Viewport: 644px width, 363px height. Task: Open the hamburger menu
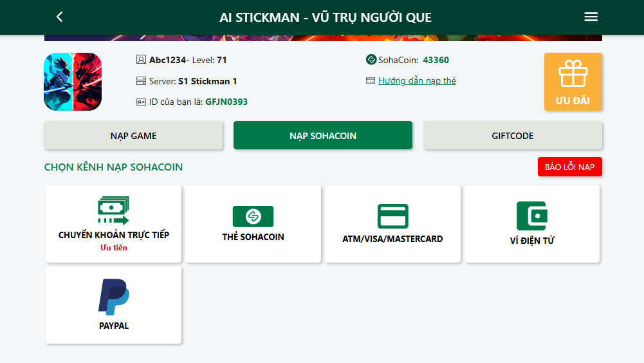pos(591,17)
